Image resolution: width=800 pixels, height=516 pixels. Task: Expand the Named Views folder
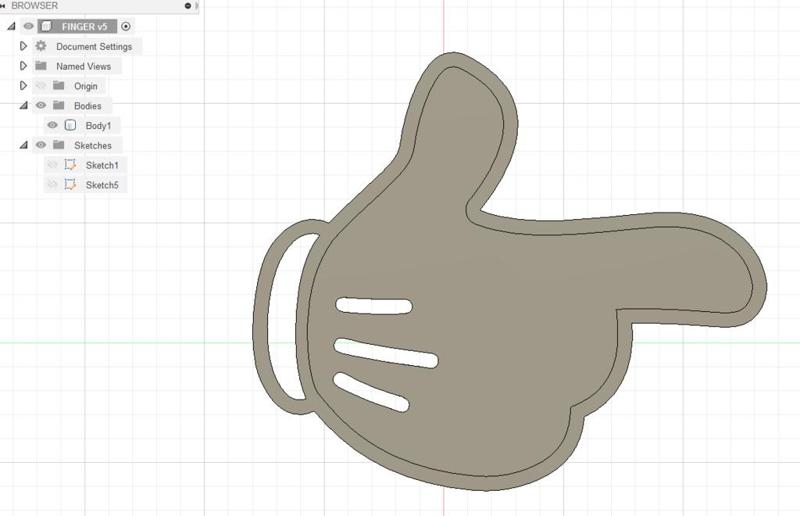[23, 66]
